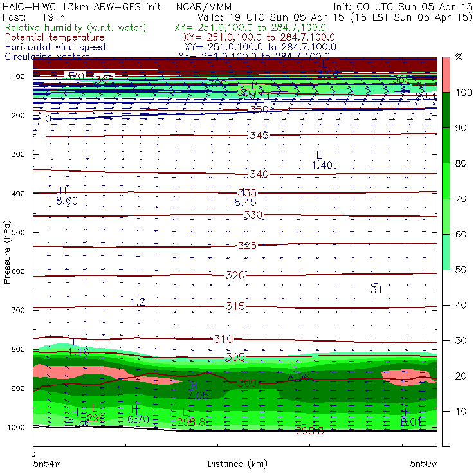
Task: Click the 700 hPa pressure tick label
Action: click(x=18, y=310)
